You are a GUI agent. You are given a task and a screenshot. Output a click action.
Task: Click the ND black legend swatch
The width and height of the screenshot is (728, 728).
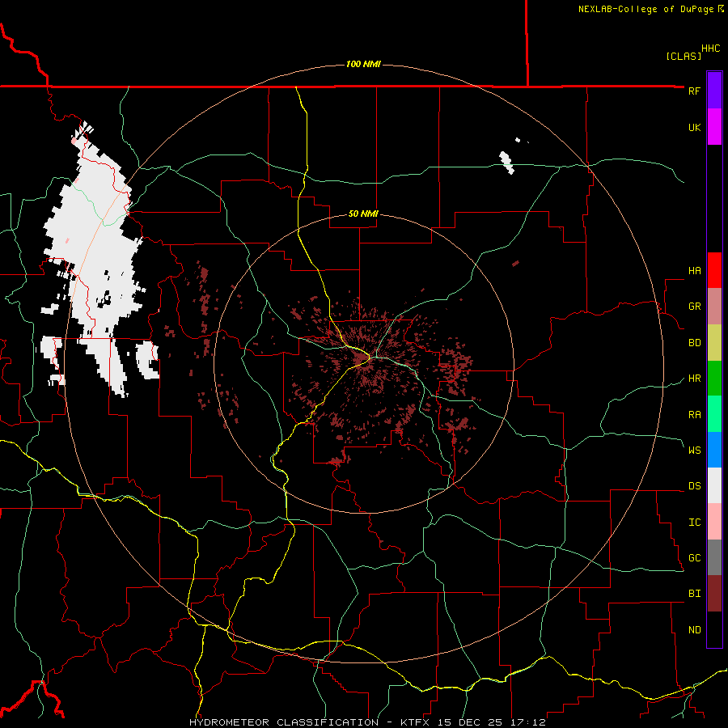(714, 629)
